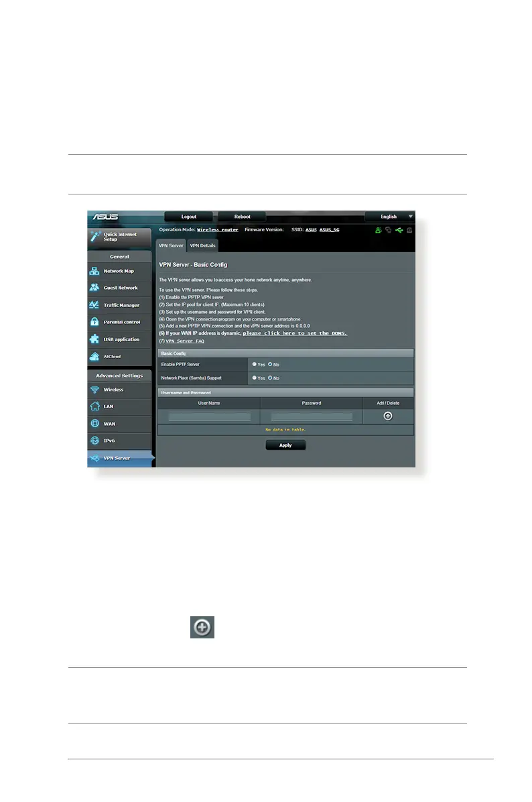
Task: Open the English language dropdown
Action: click(x=389, y=217)
